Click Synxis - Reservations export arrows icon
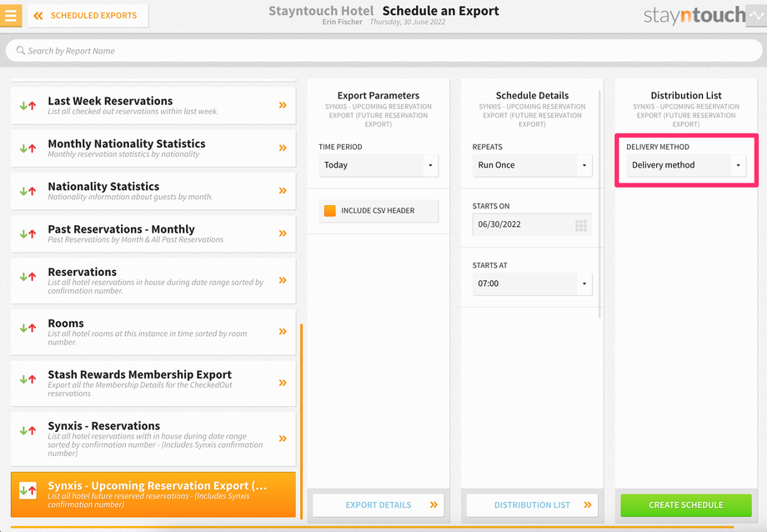 [28, 431]
